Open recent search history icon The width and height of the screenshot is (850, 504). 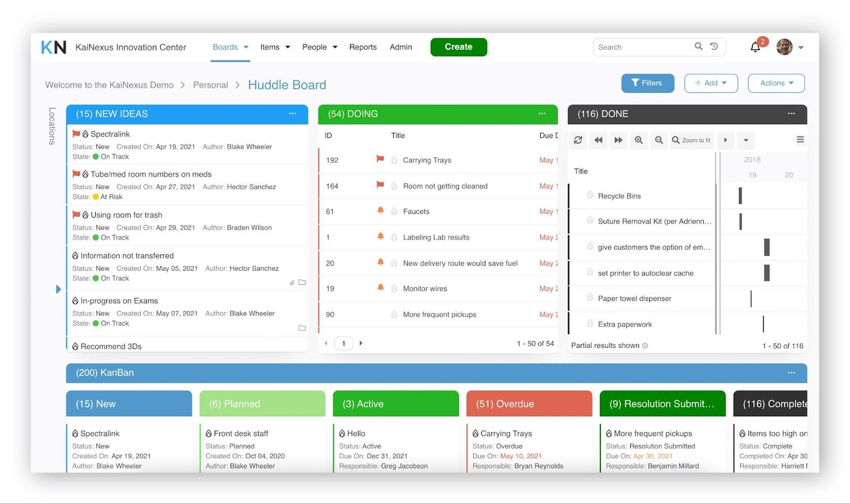[714, 46]
